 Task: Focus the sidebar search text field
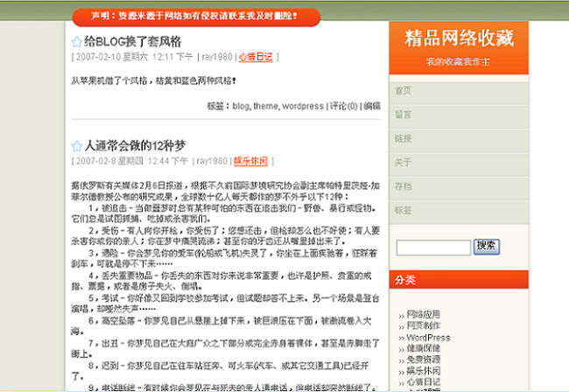(x=433, y=248)
